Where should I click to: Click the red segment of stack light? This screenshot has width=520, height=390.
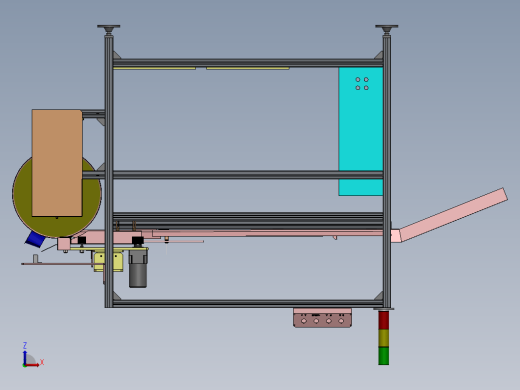[x=384, y=320]
